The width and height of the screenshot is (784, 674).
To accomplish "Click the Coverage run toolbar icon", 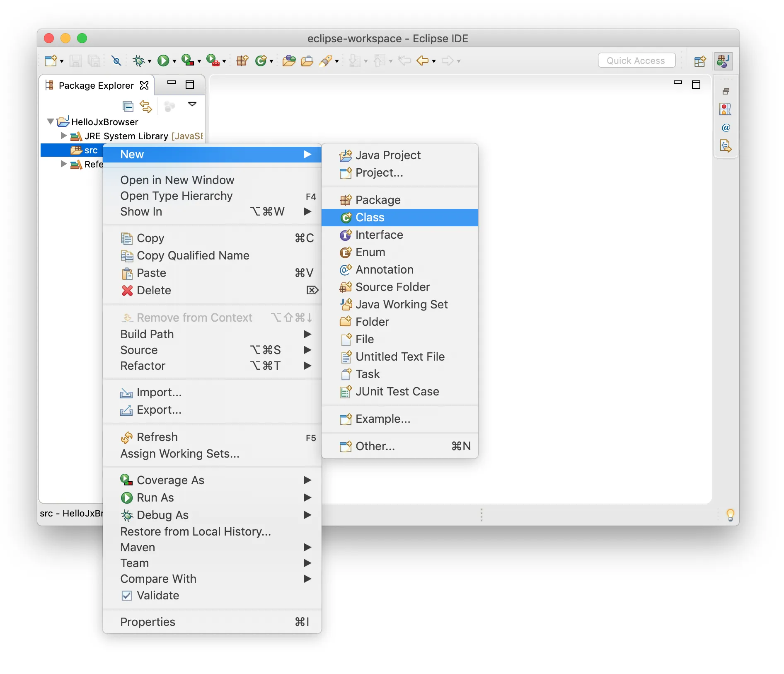I will point(187,61).
